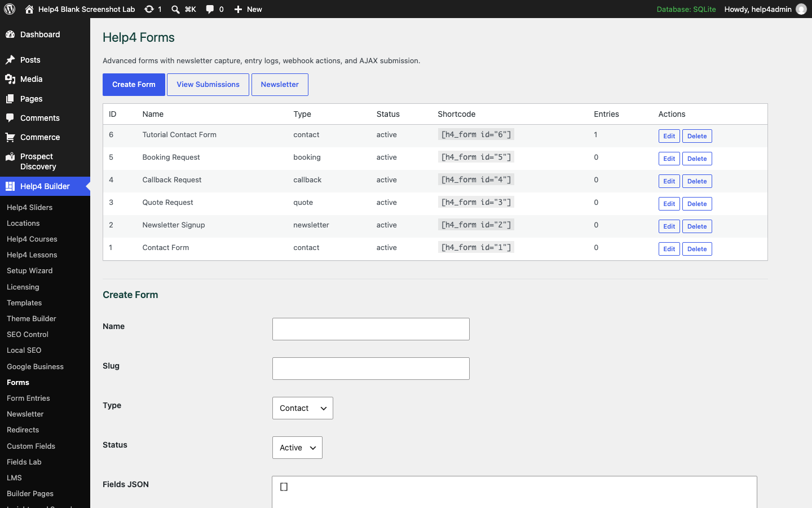Open Help4 Courses submenu item
The height and width of the screenshot is (508, 812).
pyautogui.click(x=32, y=239)
